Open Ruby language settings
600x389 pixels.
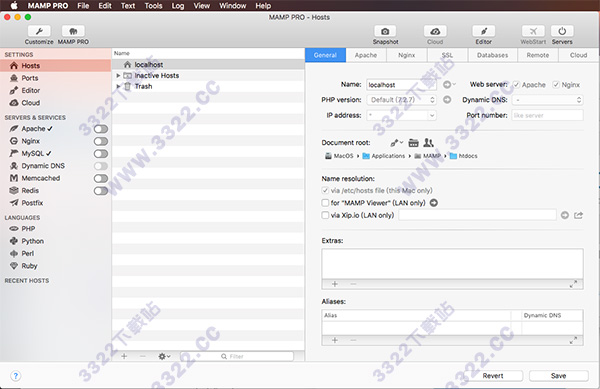coord(29,266)
